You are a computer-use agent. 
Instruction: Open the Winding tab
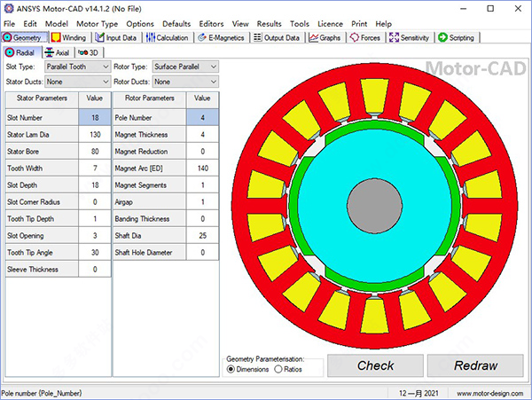[69, 37]
